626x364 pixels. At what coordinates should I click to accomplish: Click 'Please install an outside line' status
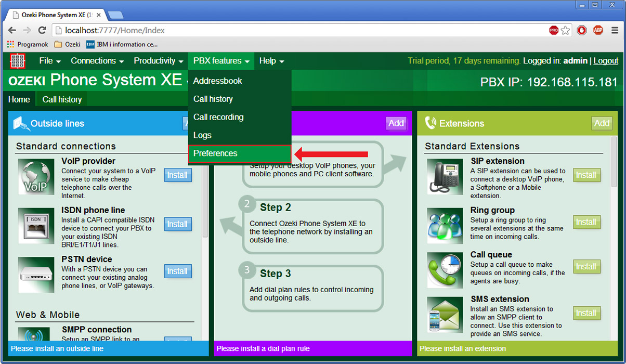tap(57, 348)
